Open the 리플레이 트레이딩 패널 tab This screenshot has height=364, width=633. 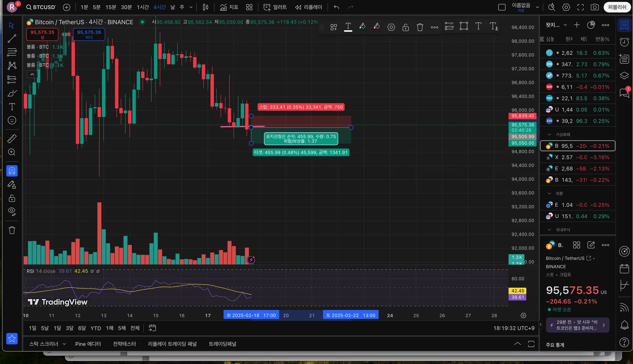point(172,344)
